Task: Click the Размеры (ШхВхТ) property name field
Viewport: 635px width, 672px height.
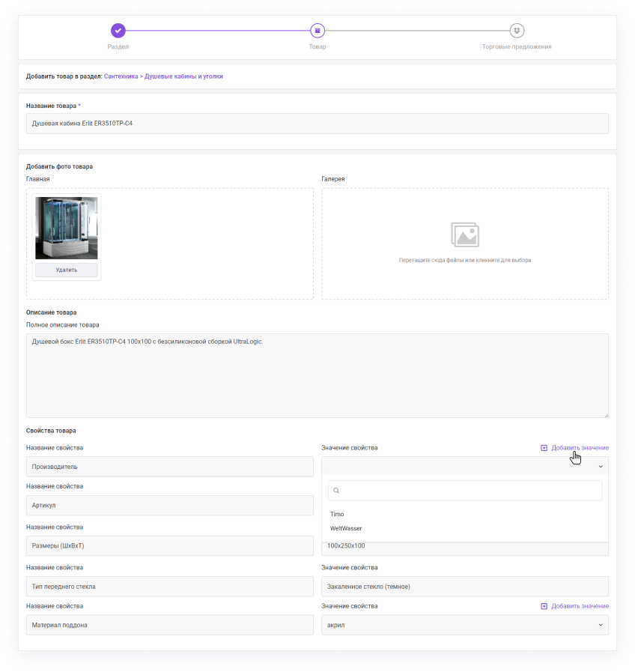Action: 170,545
